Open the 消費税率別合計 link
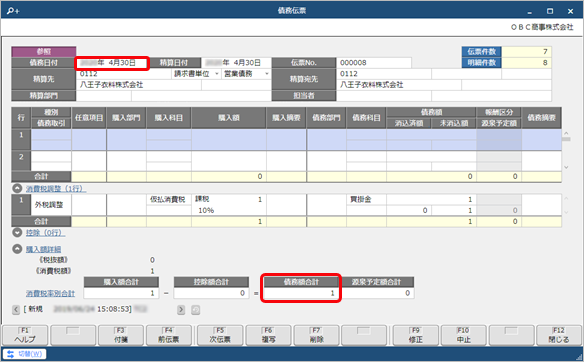Viewport: 584px width, 362px height. [50, 293]
